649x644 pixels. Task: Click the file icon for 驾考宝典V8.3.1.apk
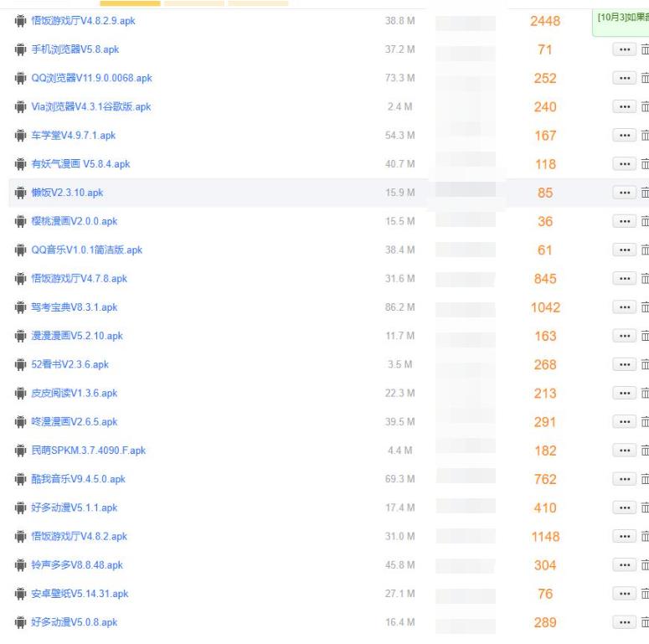pos(20,307)
